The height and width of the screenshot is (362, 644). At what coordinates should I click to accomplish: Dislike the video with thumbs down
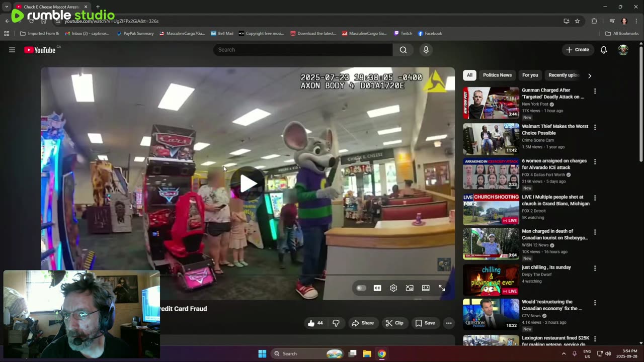click(x=336, y=323)
